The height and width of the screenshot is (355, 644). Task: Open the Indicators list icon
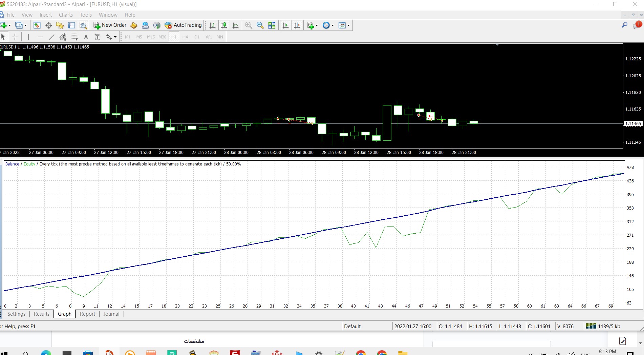pyautogui.click(x=310, y=25)
